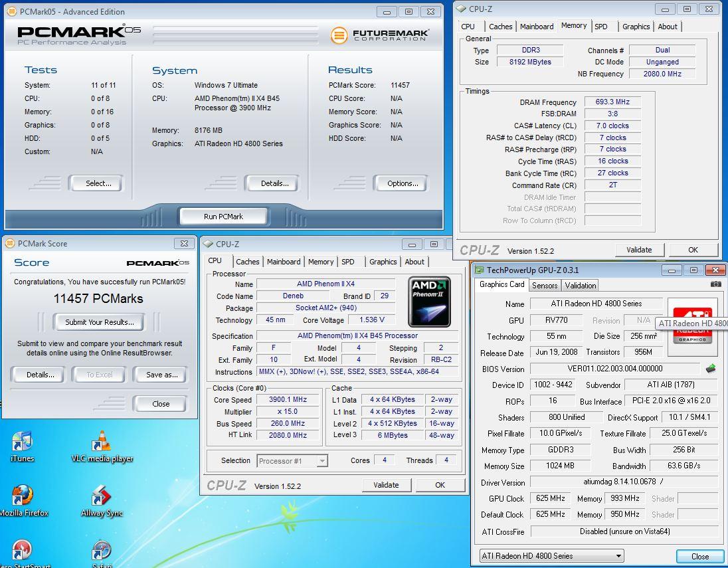
Task: Click PCMark Score 11457 in Results
Action: [401, 85]
